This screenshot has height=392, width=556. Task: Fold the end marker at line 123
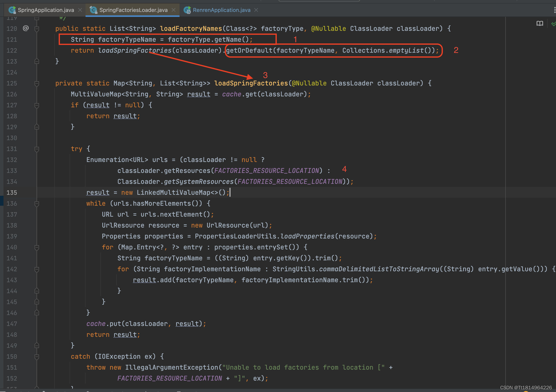(x=37, y=61)
